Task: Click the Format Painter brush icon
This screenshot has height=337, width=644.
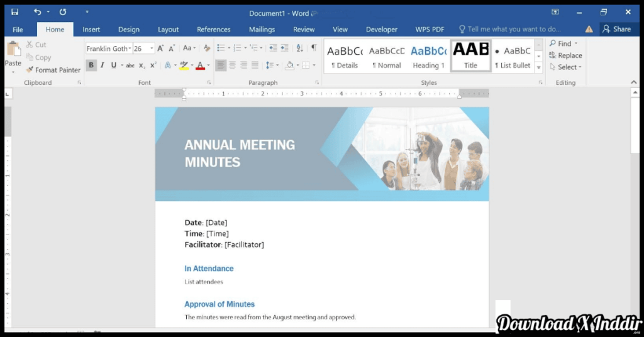Action: click(x=30, y=70)
